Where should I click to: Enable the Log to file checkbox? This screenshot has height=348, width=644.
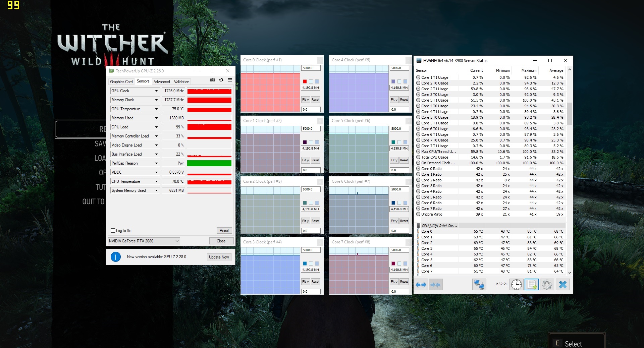point(113,231)
